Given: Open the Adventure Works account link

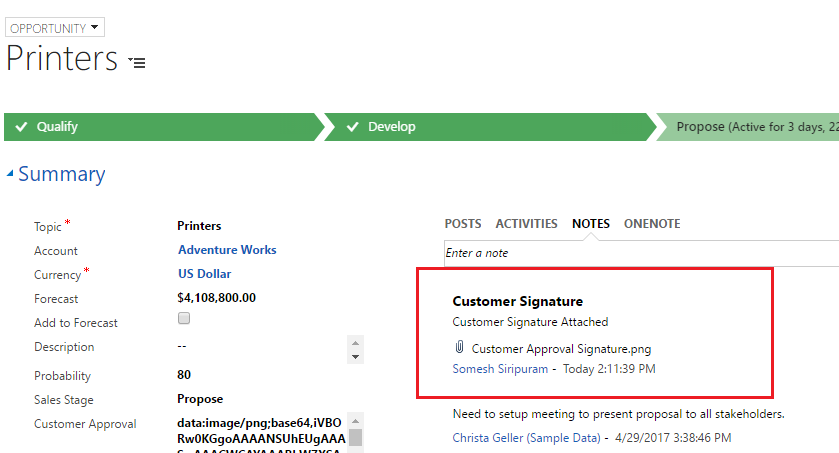Looking at the screenshot, I should (227, 250).
